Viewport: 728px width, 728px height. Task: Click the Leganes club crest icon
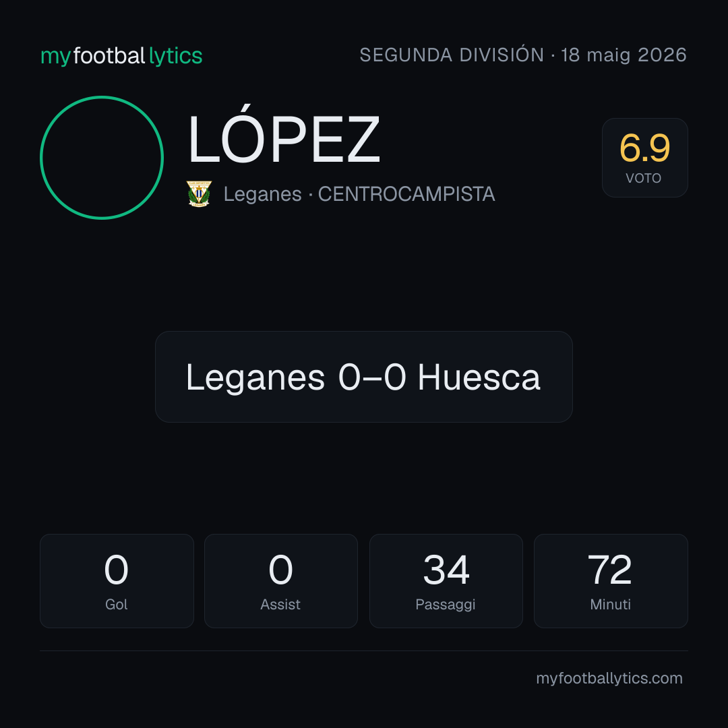tap(199, 193)
